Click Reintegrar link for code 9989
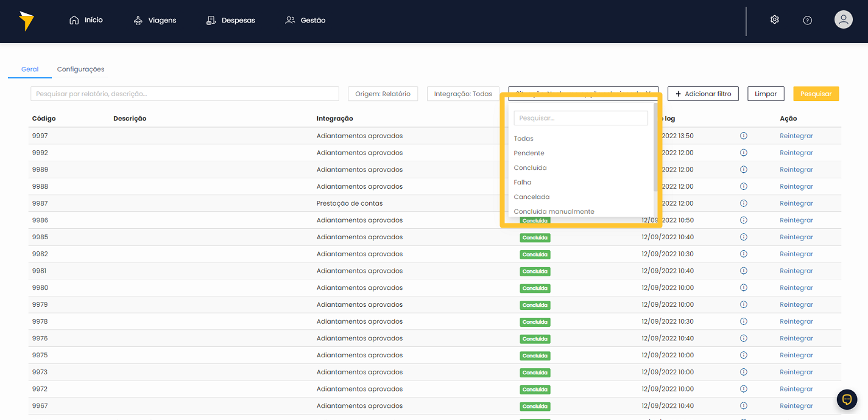This screenshot has width=868, height=420. pyautogui.click(x=796, y=169)
